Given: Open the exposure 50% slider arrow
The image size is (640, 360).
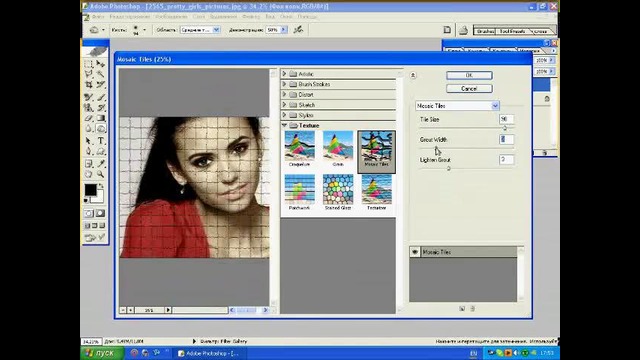Looking at the screenshot, I should pos(284,30).
